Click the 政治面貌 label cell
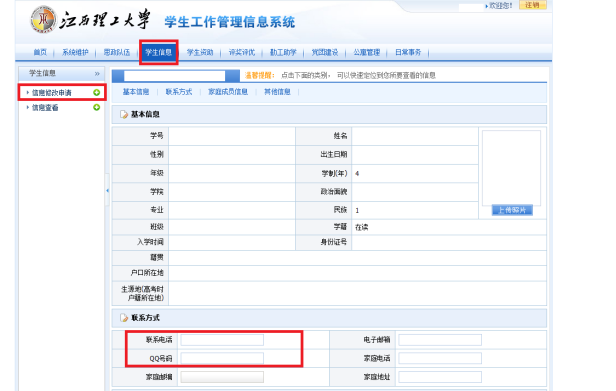This screenshot has height=391, width=616. click(323, 192)
